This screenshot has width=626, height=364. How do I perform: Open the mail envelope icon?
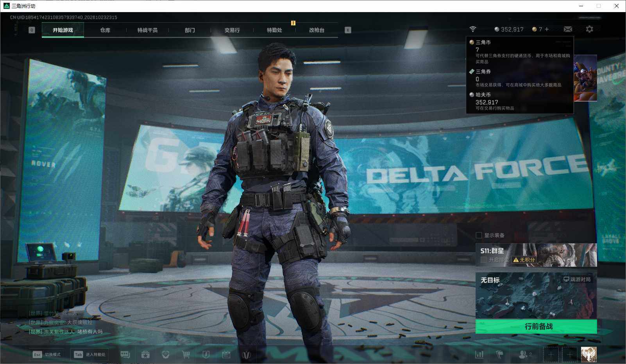[x=568, y=29]
